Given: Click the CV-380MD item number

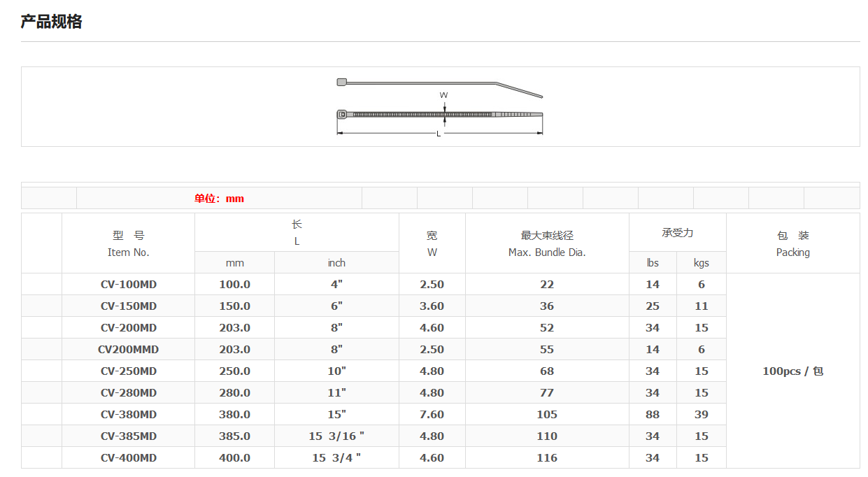Looking at the screenshot, I should pyautogui.click(x=128, y=415).
